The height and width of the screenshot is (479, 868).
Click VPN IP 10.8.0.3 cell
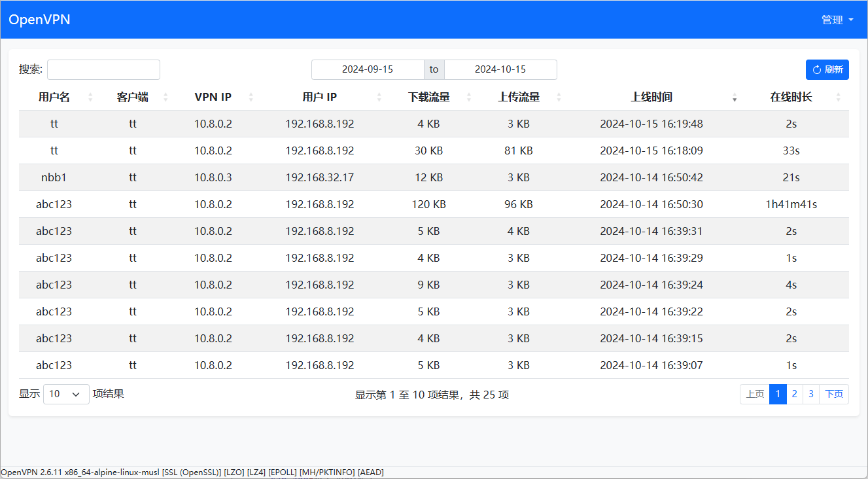[213, 177]
